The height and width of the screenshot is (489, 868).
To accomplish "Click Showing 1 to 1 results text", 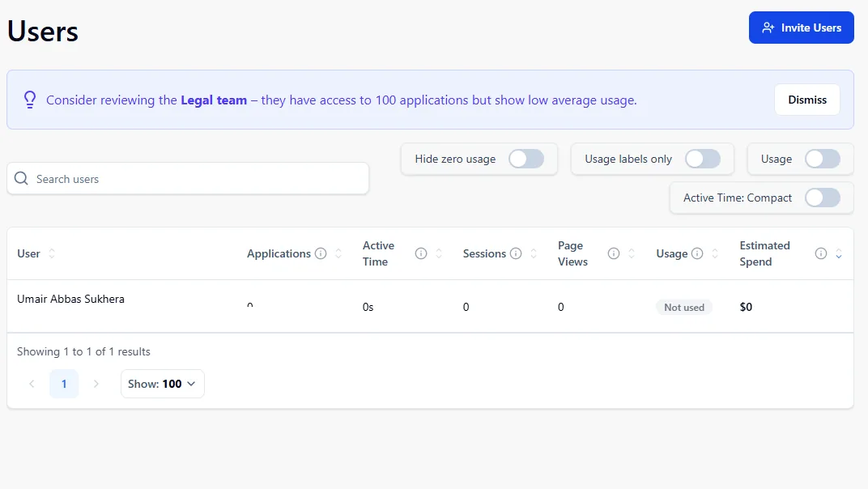I will [x=83, y=351].
